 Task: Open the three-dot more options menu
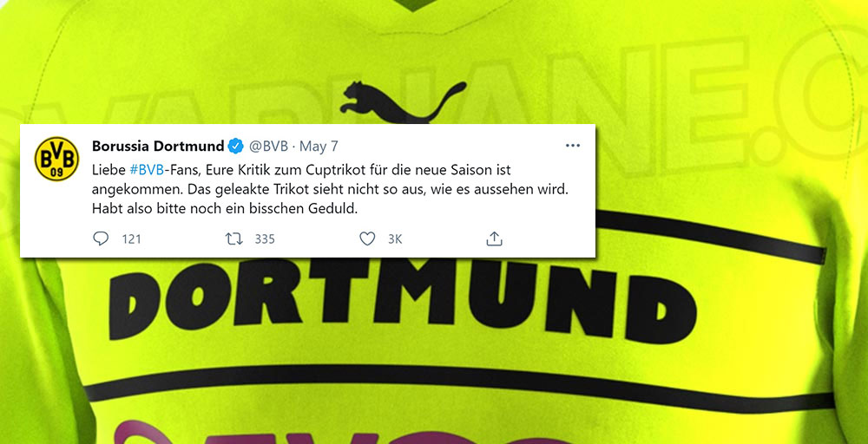pos(572,146)
